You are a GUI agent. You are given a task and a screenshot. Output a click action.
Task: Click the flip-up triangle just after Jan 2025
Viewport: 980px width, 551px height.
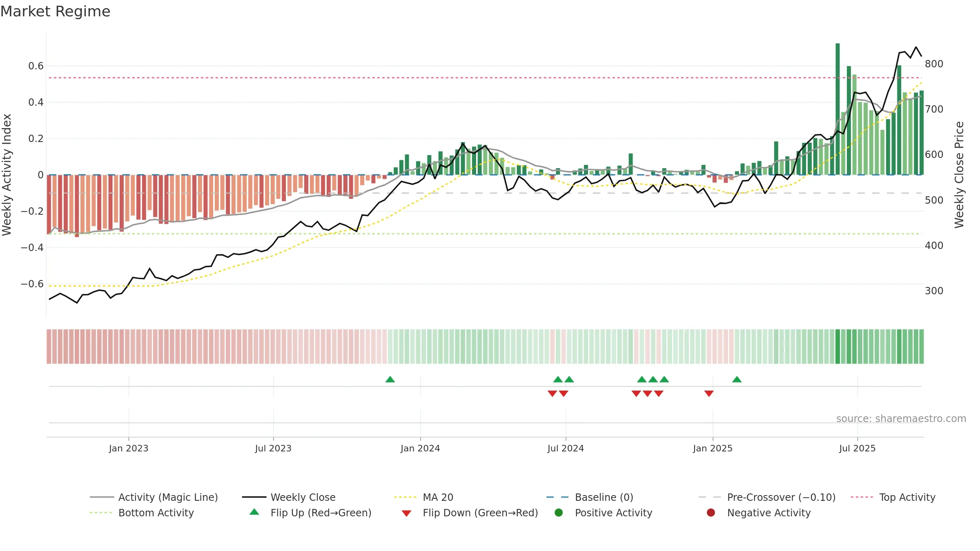tap(737, 380)
